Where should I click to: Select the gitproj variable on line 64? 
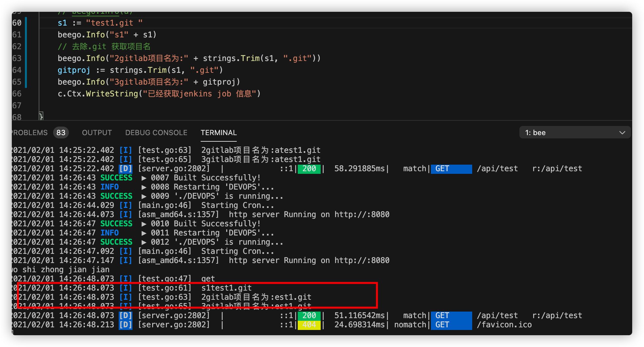(74, 70)
